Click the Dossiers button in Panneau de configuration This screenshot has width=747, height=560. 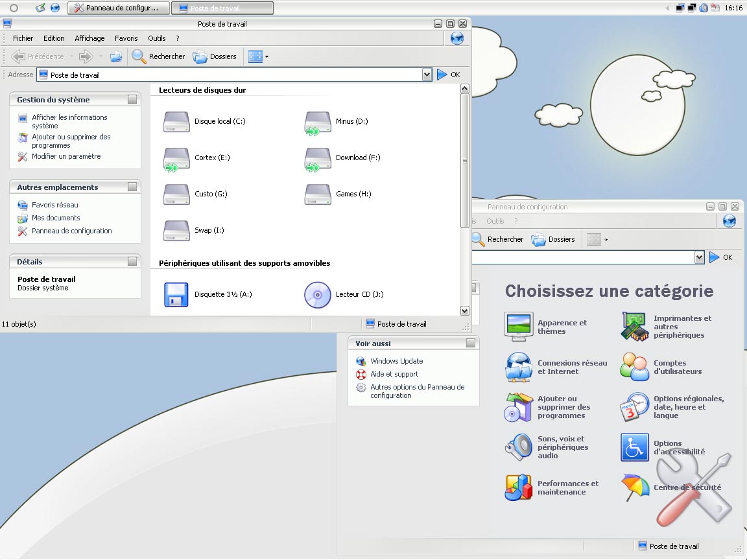[553, 239]
